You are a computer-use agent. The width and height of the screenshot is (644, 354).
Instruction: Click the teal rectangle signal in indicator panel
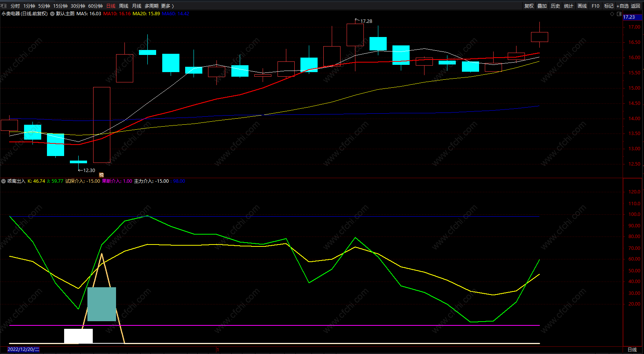click(102, 304)
